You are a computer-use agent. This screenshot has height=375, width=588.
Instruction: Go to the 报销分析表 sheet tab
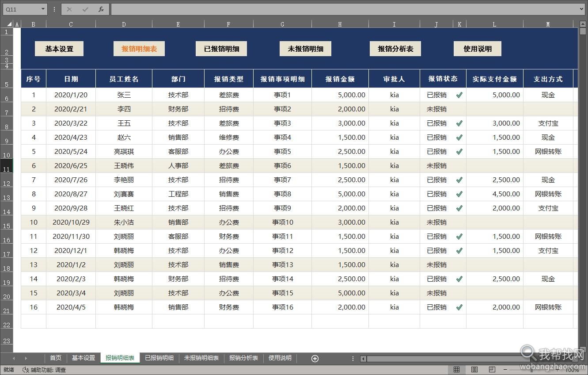[243, 358]
